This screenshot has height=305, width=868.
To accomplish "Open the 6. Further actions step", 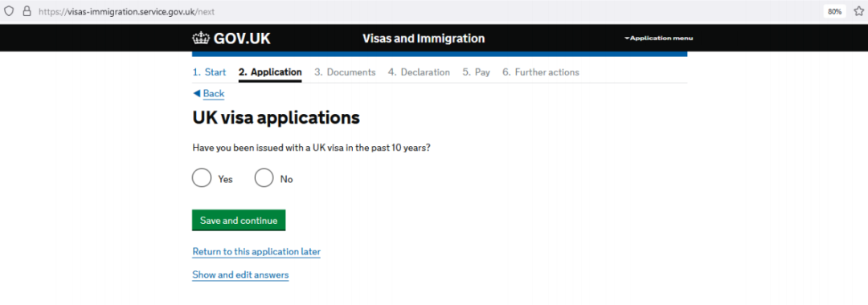I will (541, 72).
